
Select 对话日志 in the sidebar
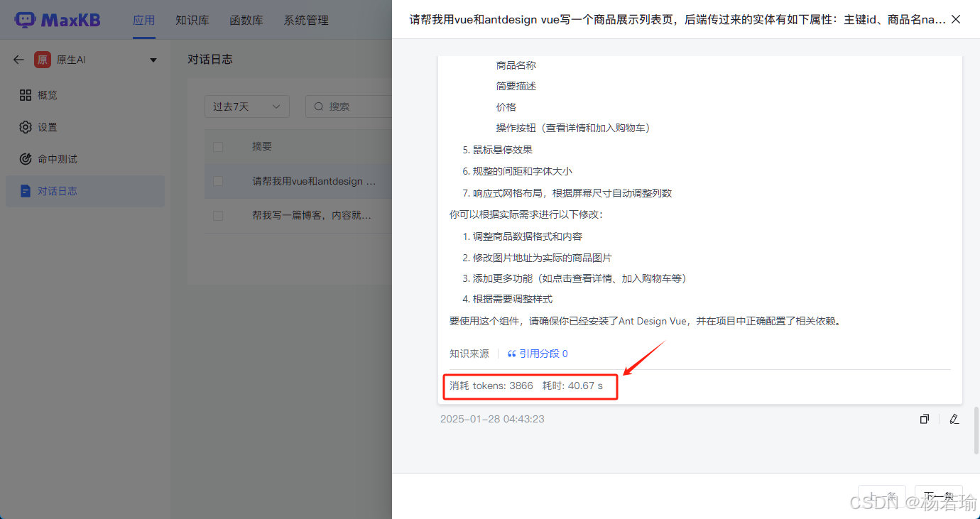(x=85, y=191)
